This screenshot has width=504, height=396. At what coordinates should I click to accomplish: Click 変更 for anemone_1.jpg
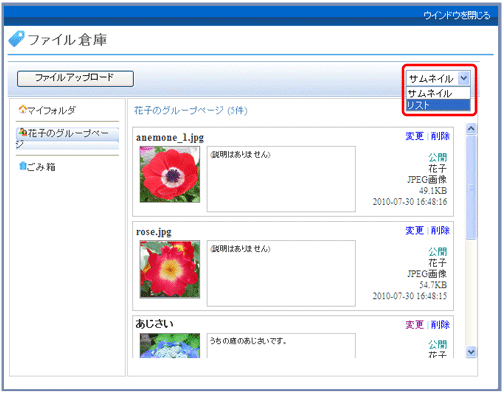pos(414,136)
